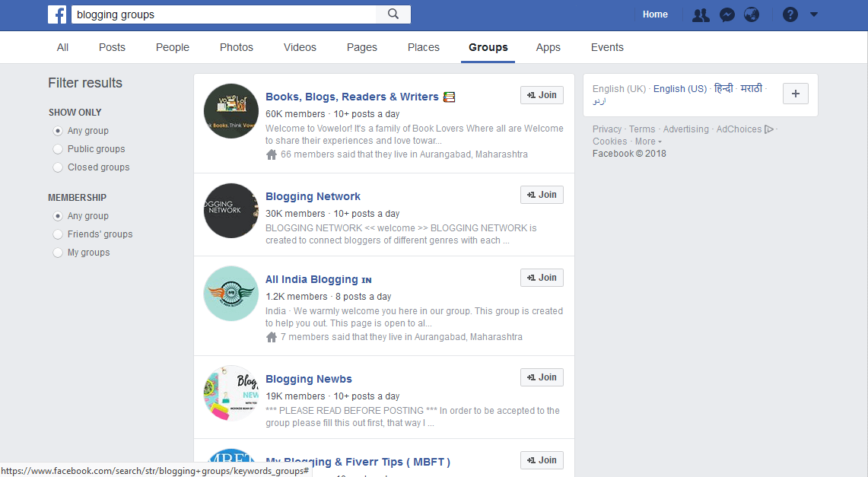The image size is (868, 477).
Task: Select Friends' groups filter
Action: point(58,234)
